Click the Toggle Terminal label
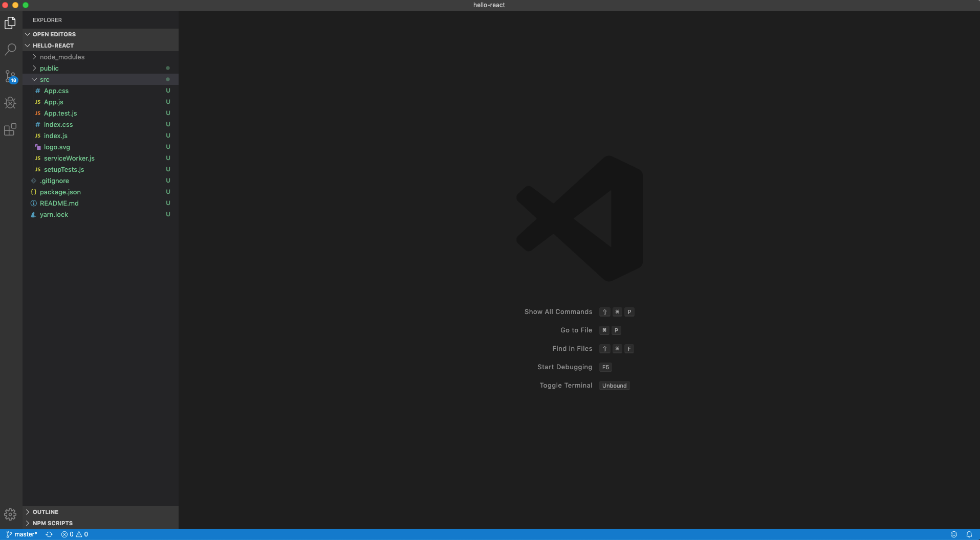This screenshot has width=980, height=540. [x=566, y=386]
